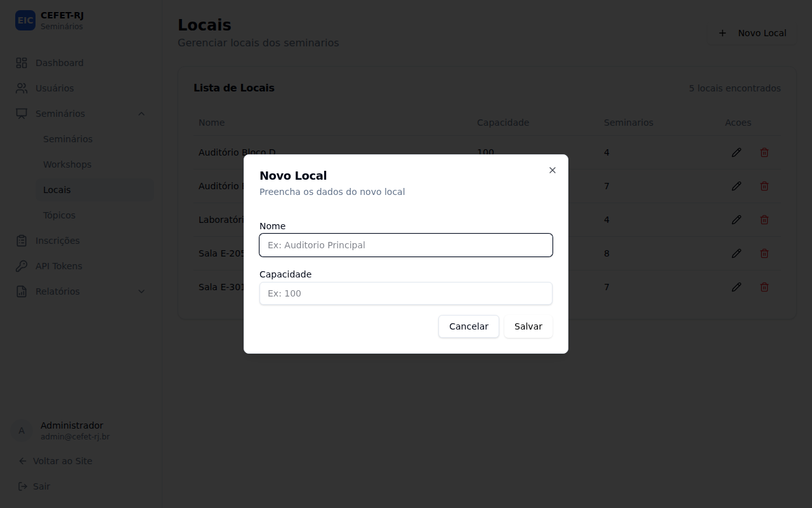Delete second Auditório row trash icon

coord(764,186)
